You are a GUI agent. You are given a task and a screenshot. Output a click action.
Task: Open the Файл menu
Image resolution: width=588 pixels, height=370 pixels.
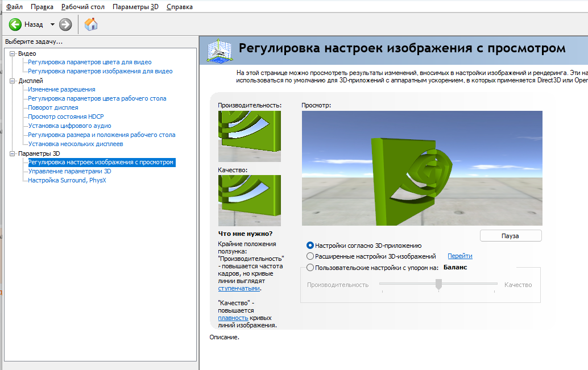click(x=14, y=7)
